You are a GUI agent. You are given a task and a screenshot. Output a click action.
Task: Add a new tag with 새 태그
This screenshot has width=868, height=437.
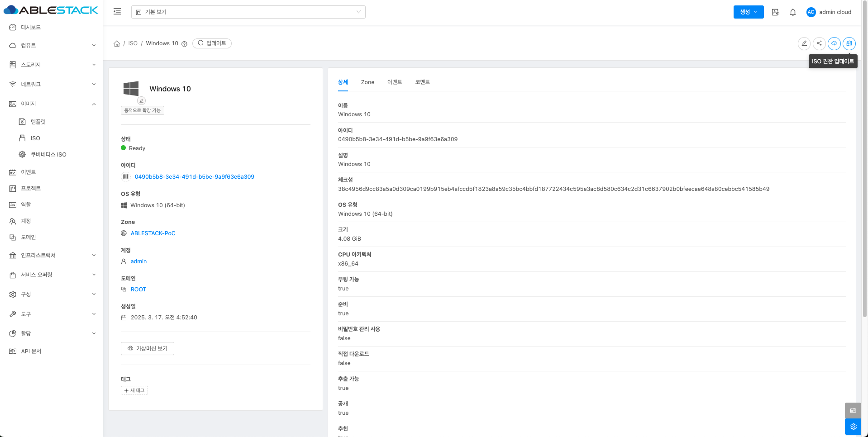click(x=134, y=390)
